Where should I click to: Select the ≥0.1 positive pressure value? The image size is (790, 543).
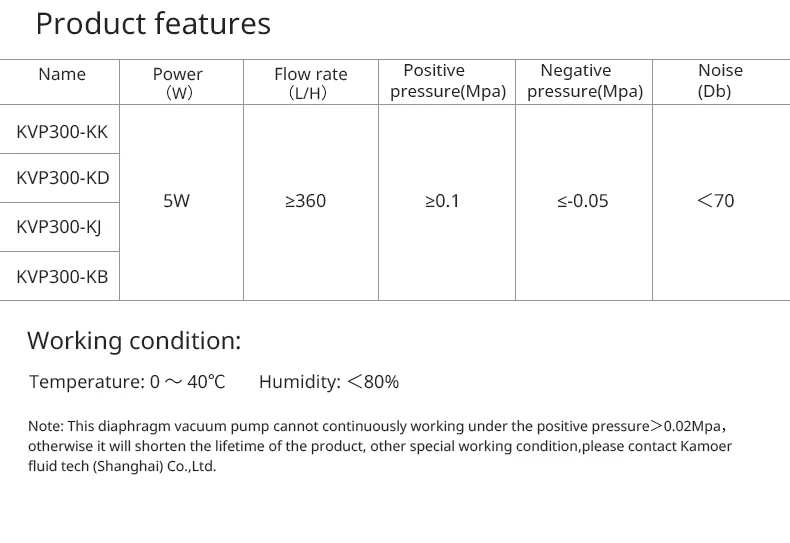pyautogui.click(x=442, y=201)
